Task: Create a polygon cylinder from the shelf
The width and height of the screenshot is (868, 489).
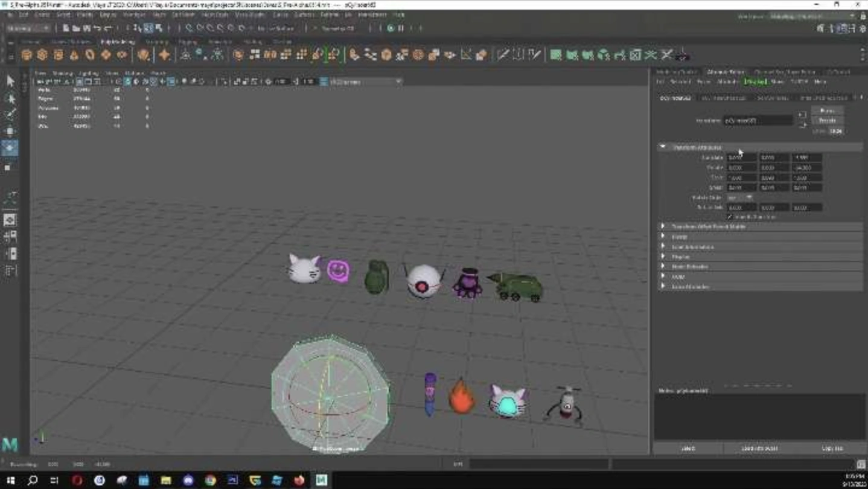Action: pos(58,55)
